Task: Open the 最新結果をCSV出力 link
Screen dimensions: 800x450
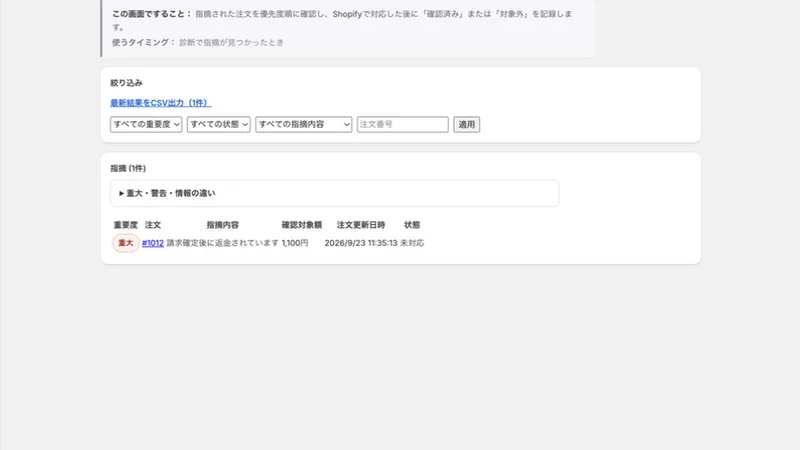Action: click(x=161, y=103)
